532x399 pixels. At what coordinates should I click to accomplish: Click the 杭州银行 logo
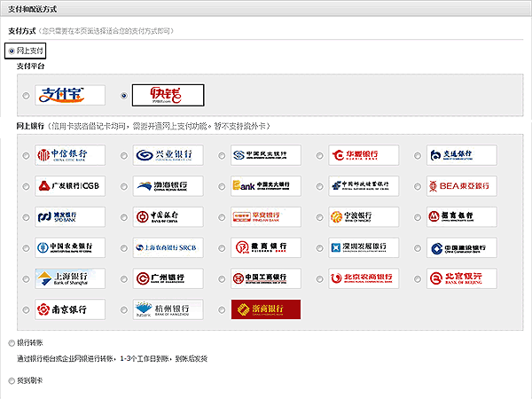click(x=168, y=309)
